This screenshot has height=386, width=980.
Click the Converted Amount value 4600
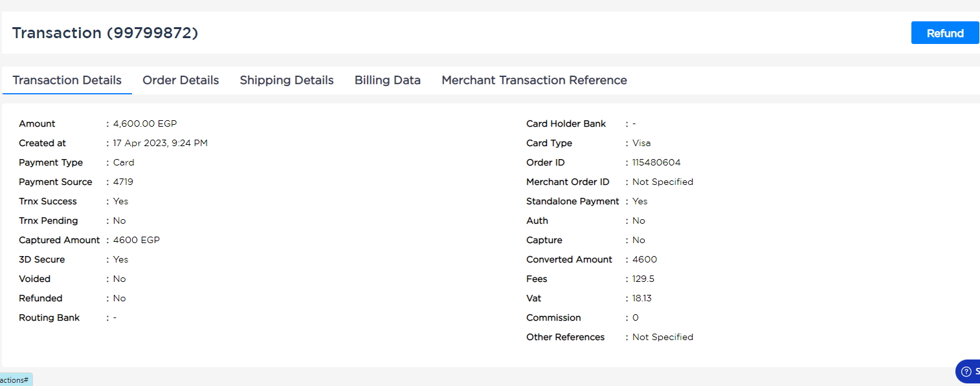pyautogui.click(x=645, y=259)
